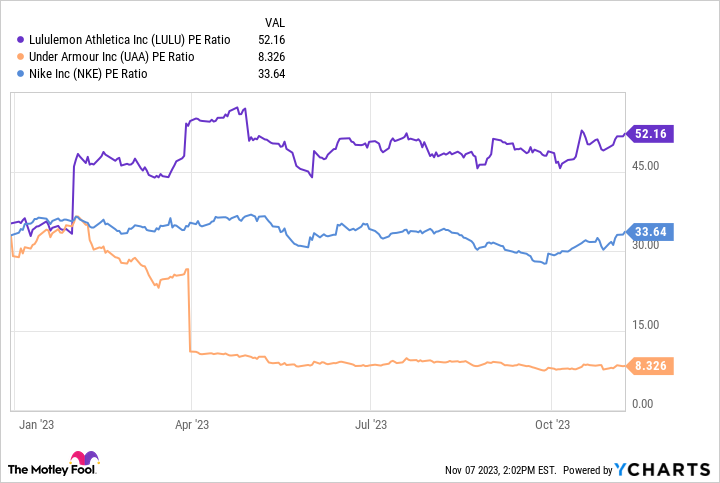Click the VAL column header
This screenshot has width=720, height=483.
tap(273, 21)
